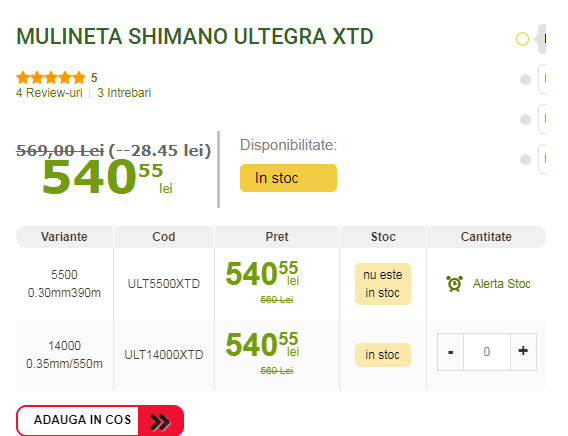Select the first gray dot below the yellow circle
The image size is (568, 436).
pos(525,80)
